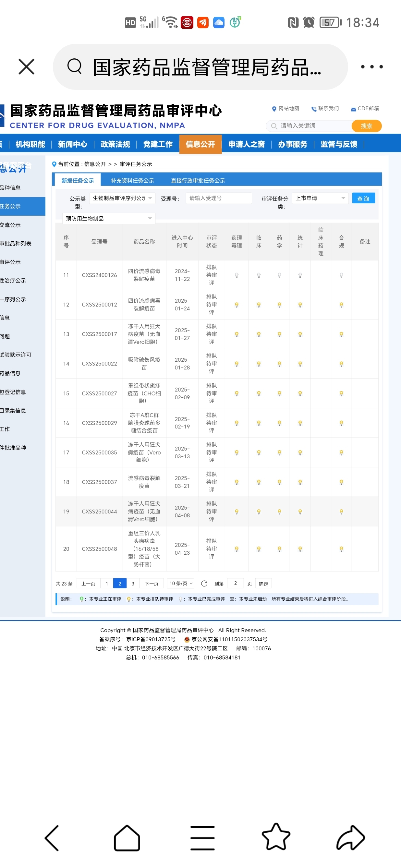Focus the 请输入关键词 search field
Viewport: 401px width, 868px height.
pyautogui.click(x=309, y=126)
